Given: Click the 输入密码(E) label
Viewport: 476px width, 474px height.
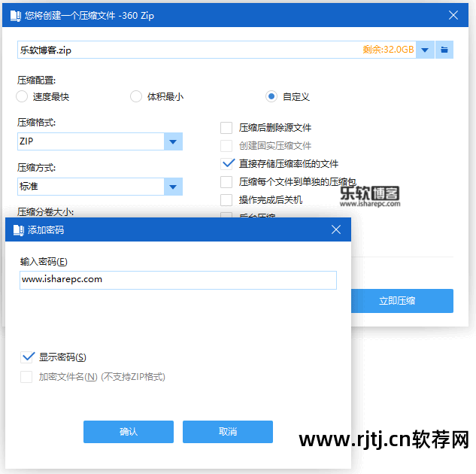Looking at the screenshot, I should click(44, 261).
